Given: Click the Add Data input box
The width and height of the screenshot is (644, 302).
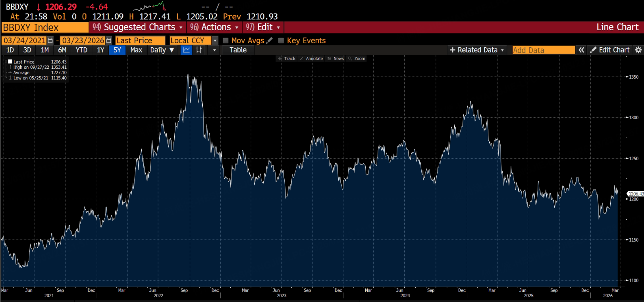Looking at the screenshot, I should click(543, 50).
